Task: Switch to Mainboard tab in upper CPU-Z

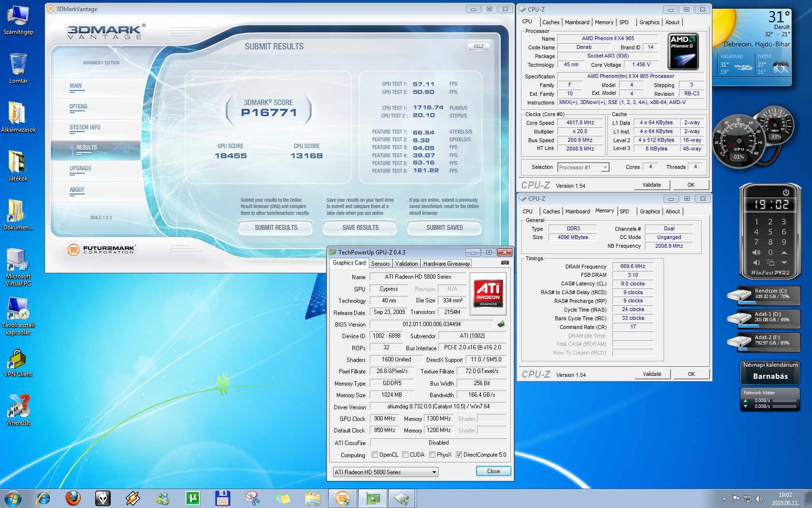Action: click(x=577, y=22)
